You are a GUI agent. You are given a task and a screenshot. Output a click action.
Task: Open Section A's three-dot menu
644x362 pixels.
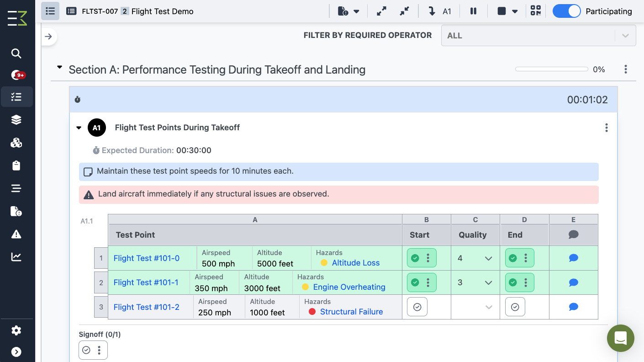pos(626,69)
